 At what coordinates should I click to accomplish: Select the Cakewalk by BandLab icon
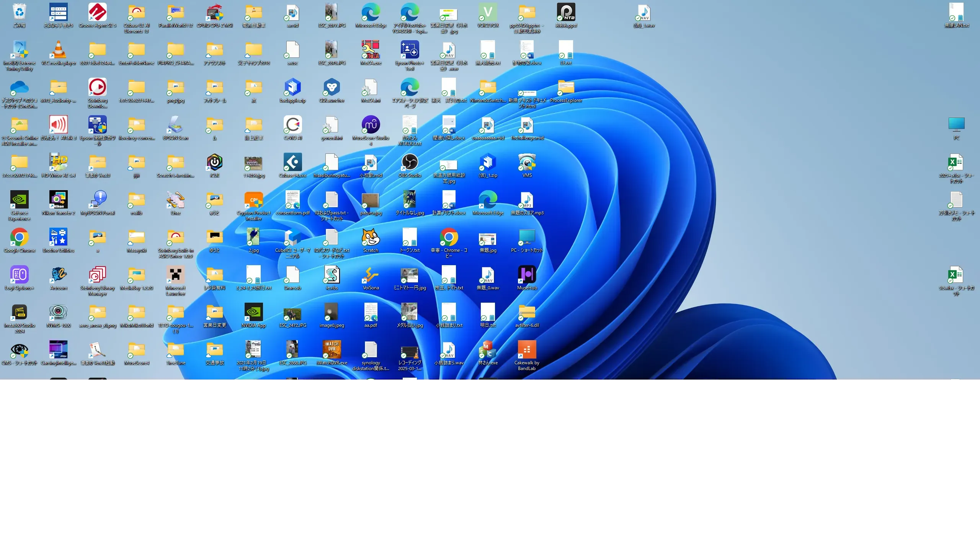click(x=527, y=350)
